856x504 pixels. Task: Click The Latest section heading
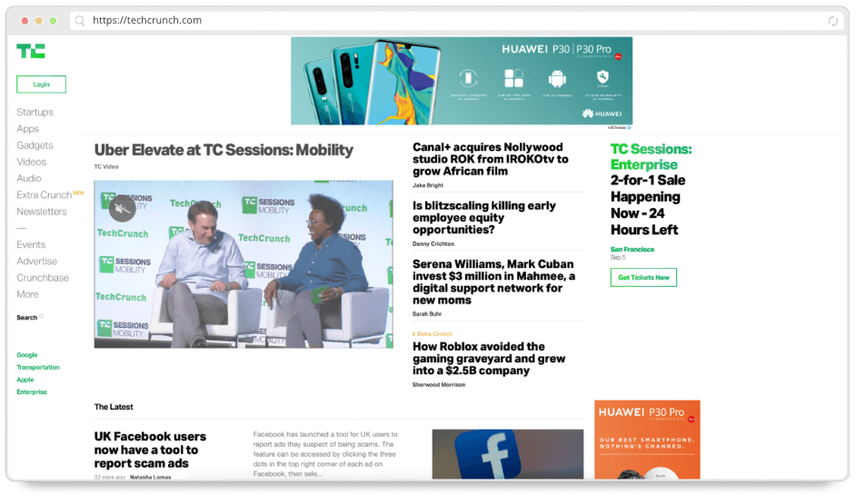coord(114,407)
